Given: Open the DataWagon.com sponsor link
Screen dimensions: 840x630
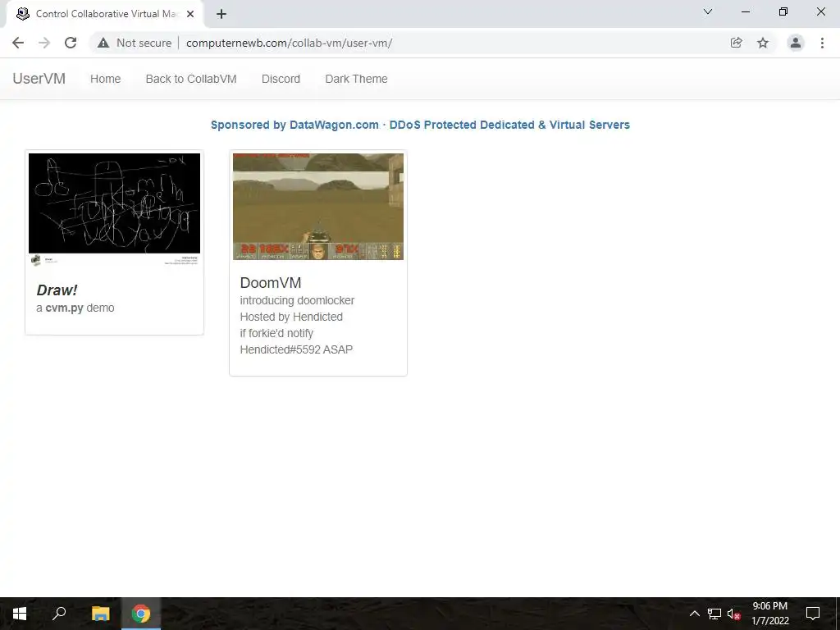Looking at the screenshot, I should [420, 125].
